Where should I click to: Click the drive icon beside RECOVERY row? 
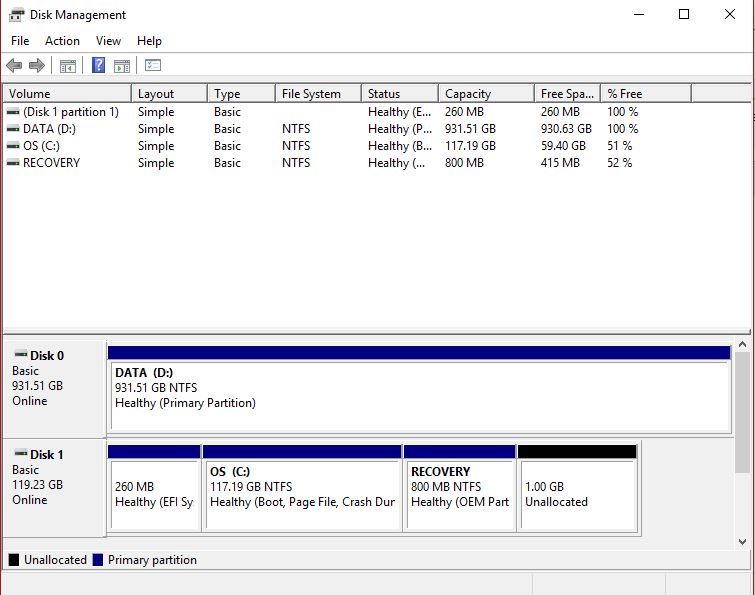click(13, 163)
